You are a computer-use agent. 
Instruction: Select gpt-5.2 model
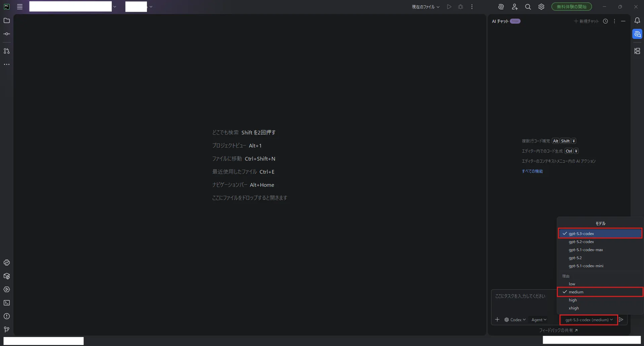click(x=600, y=258)
